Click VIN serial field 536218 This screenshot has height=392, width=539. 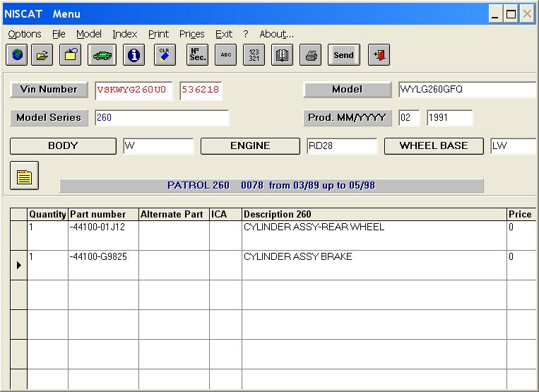tap(201, 90)
